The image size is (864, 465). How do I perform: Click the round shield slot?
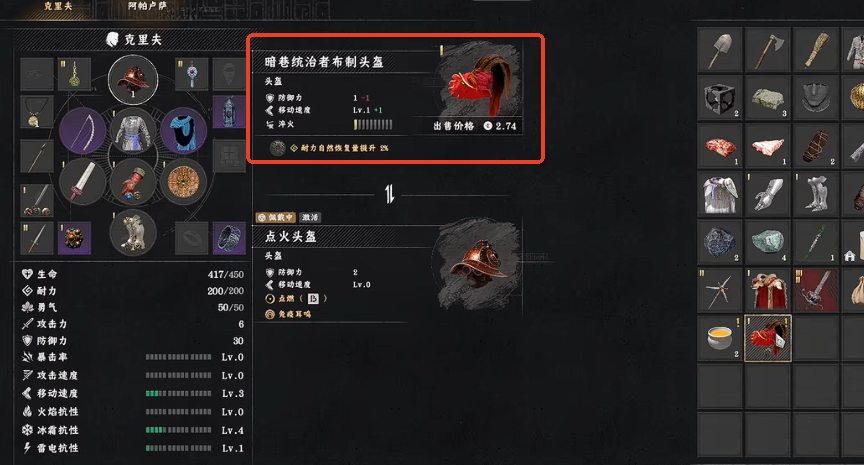[x=183, y=182]
